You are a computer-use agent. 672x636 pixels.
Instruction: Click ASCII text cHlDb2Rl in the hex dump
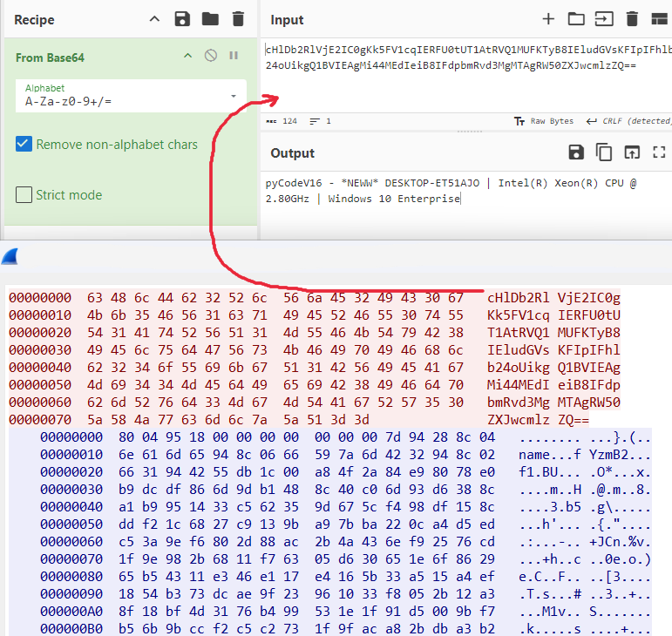[518, 298]
